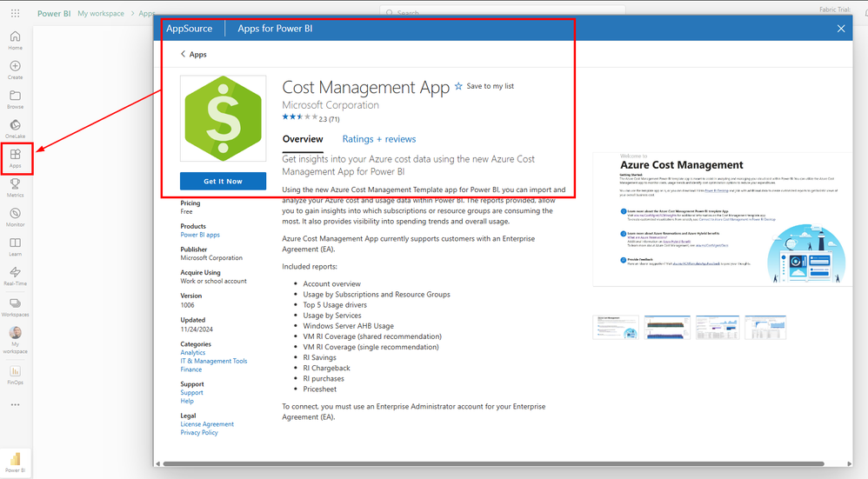Select the Overview tab
This screenshot has height=479, width=868.
point(303,139)
